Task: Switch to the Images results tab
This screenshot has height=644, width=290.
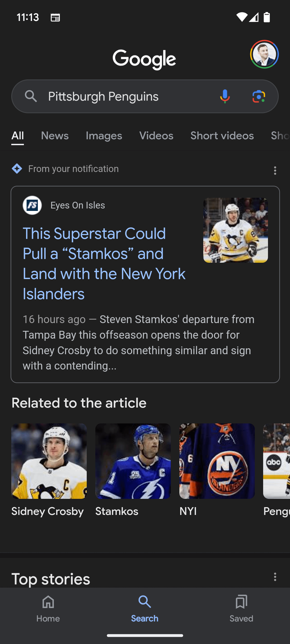Action: point(104,136)
